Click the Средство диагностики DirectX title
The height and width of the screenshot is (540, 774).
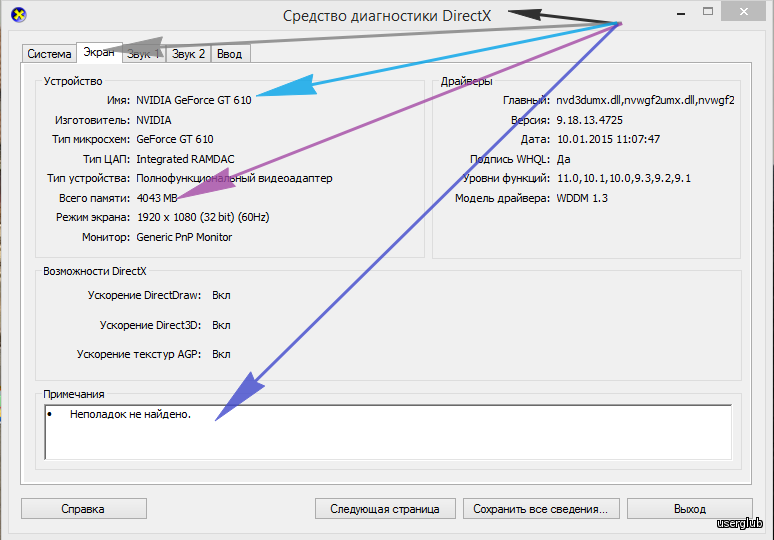click(x=387, y=16)
